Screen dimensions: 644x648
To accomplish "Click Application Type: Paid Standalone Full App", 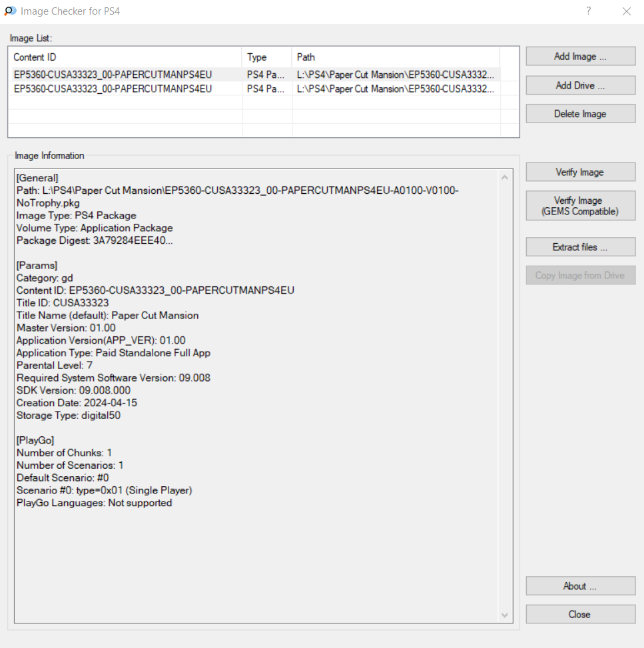I will [x=113, y=353].
